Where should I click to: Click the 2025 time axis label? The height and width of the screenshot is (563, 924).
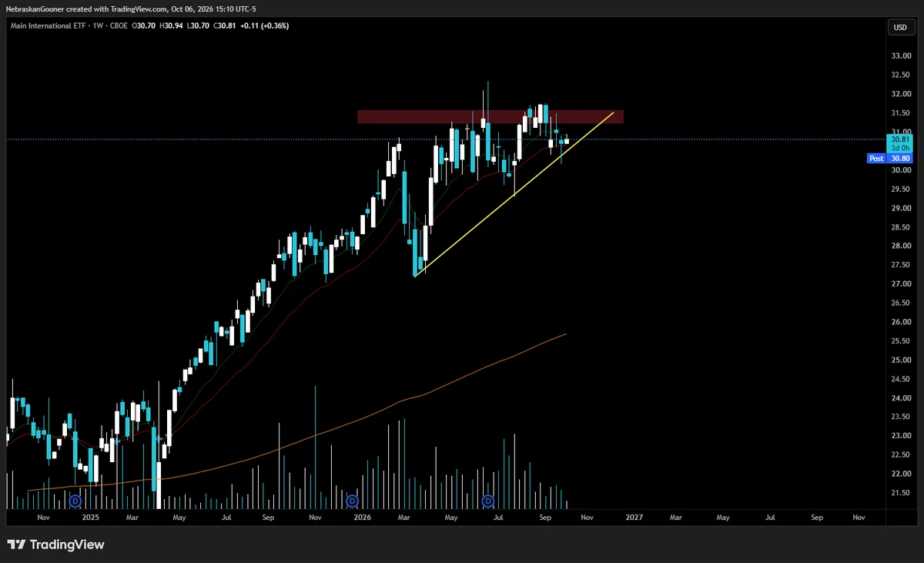tap(91, 518)
